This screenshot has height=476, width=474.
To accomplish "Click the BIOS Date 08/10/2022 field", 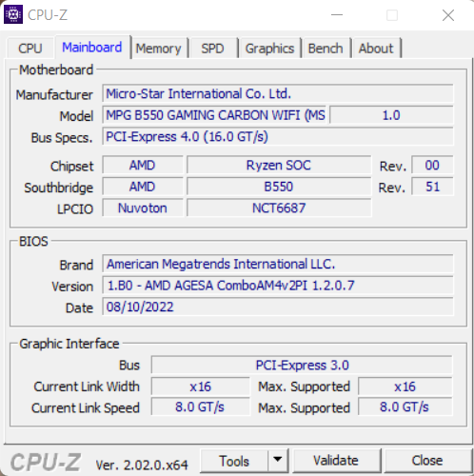I will pyautogui.click(x=278, y=307).
